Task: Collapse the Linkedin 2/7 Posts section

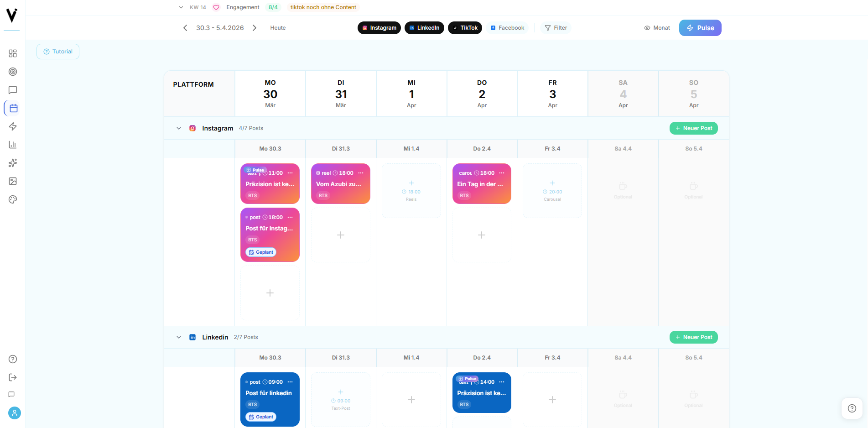Action: tap(179, 337)
